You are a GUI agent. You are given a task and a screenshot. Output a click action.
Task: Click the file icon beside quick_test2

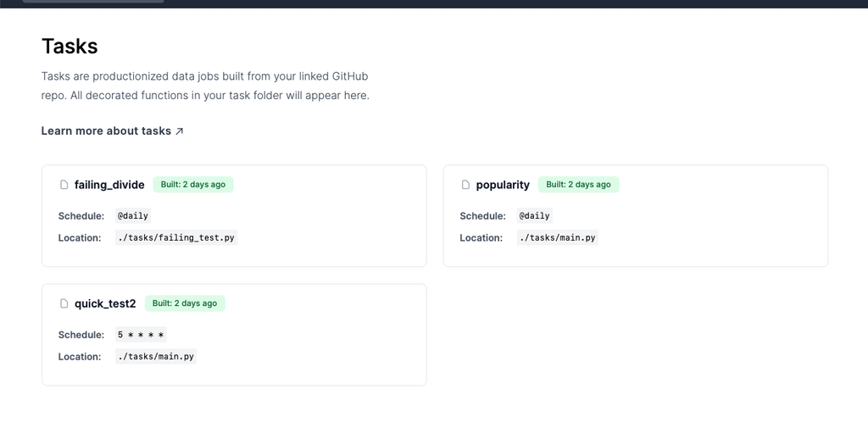(x=64, y=303)
